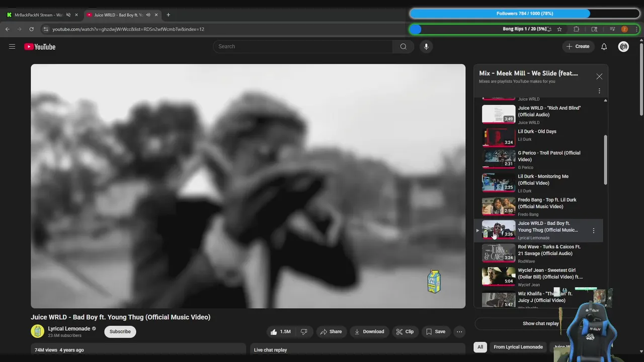Open a new browser tab
Image resolution: width=644 pixels, height=362 pixels.
[x=168, y=15]
